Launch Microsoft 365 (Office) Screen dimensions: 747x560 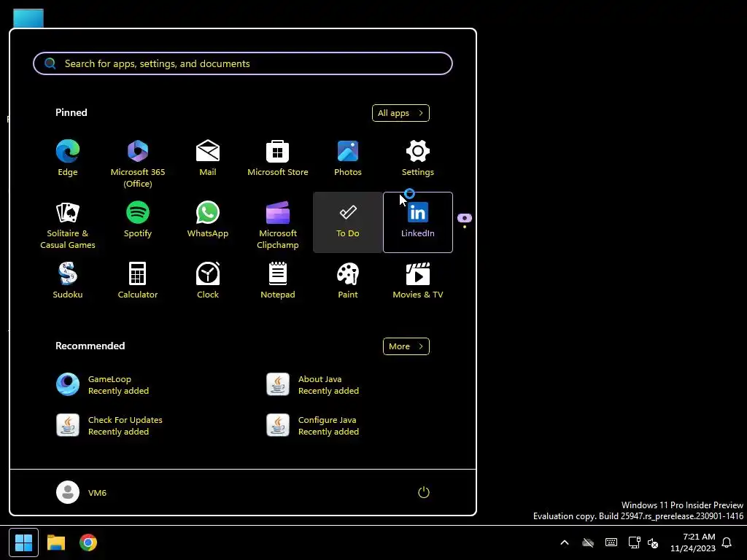pos(138,160)
